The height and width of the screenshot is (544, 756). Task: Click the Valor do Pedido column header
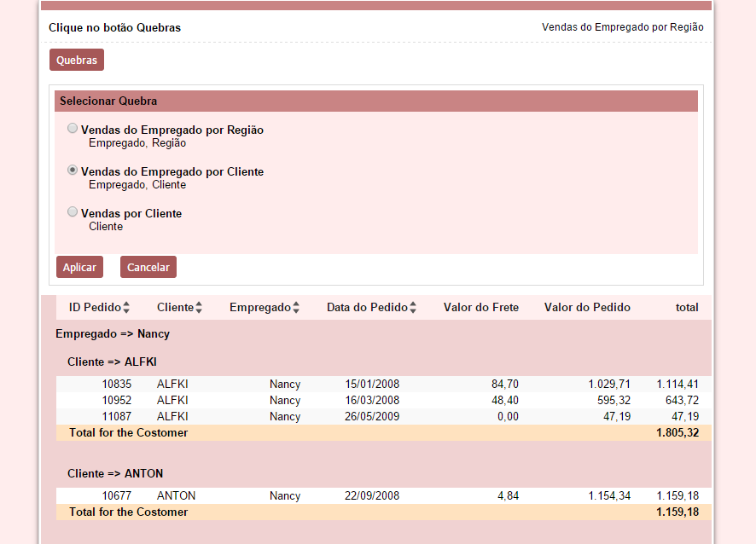tap(587, 308)
